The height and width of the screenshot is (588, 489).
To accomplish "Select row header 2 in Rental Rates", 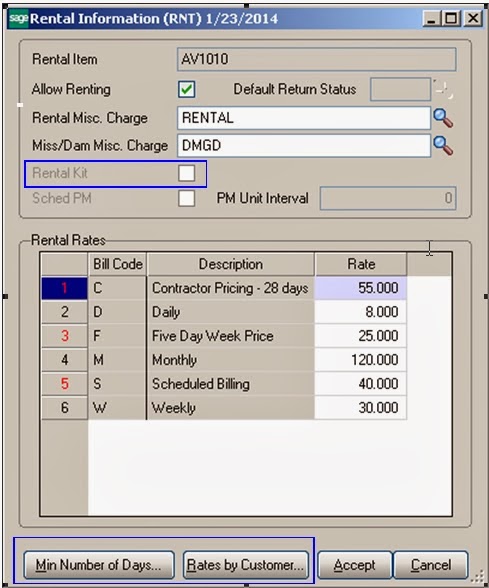I will 64,312.
